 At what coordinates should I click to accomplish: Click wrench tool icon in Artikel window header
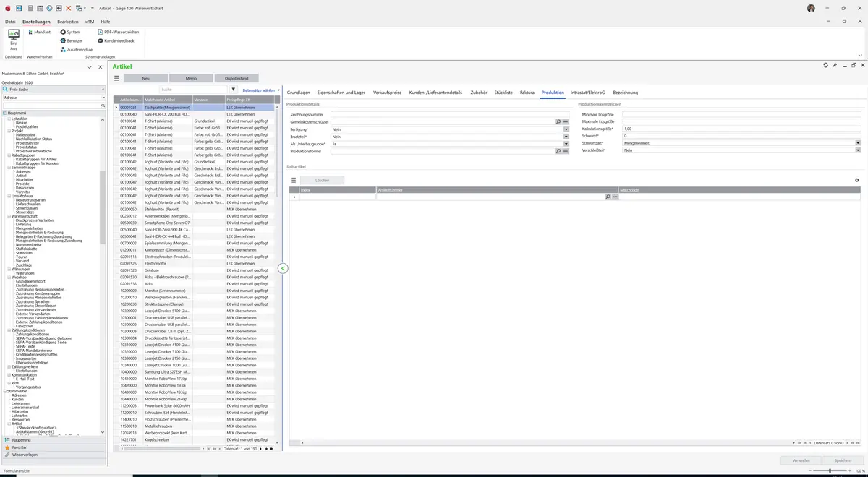[835, 65]
